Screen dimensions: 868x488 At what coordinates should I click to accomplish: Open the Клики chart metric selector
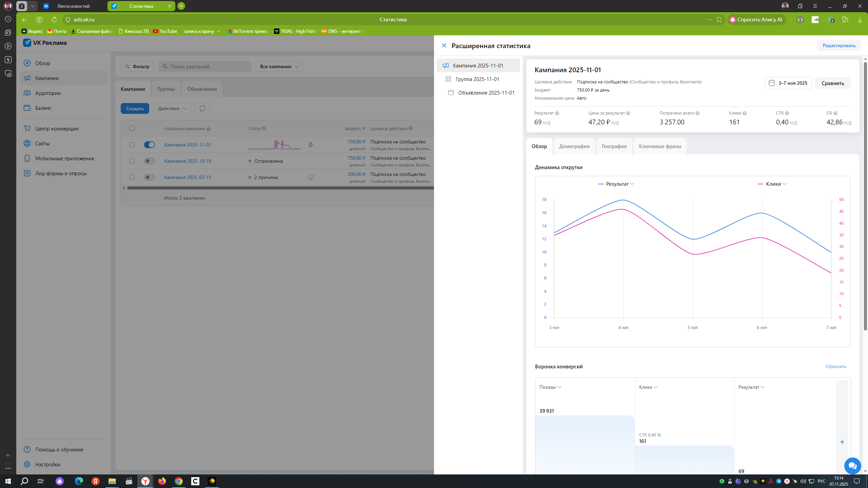pos(772,184)
